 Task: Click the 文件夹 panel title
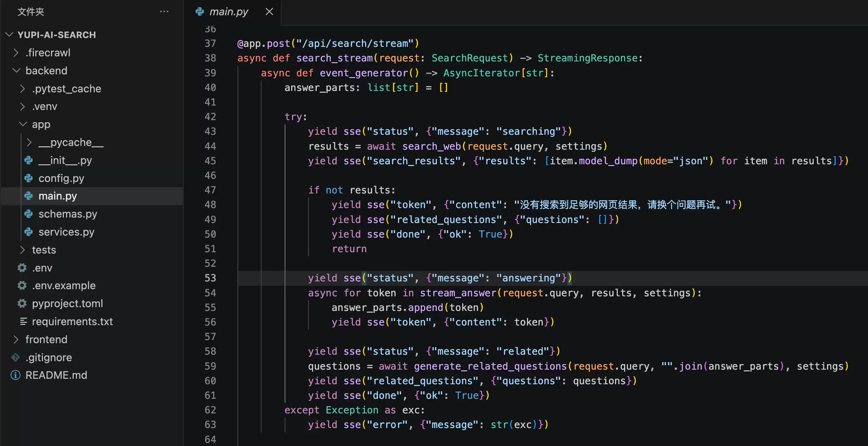click(x=31, y=12)
